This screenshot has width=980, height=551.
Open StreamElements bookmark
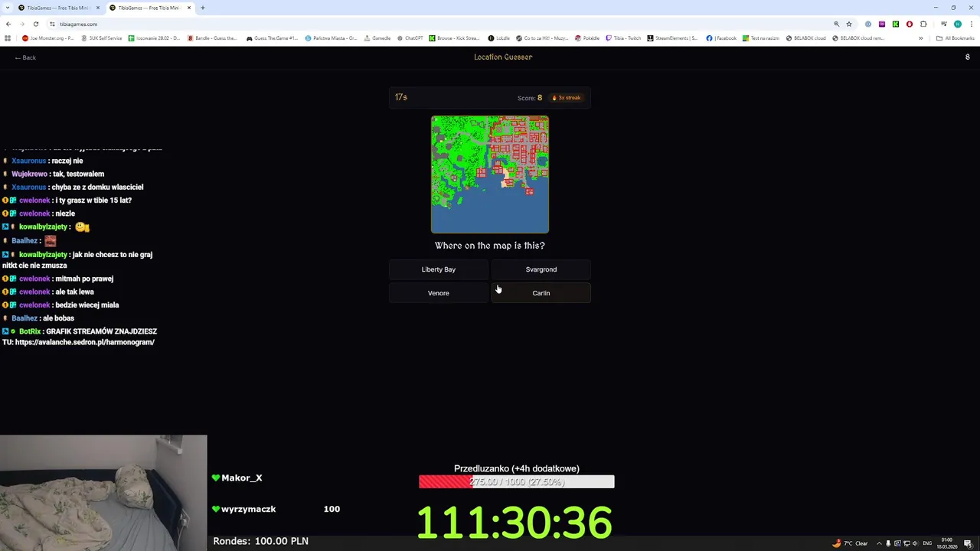point(673,38)
